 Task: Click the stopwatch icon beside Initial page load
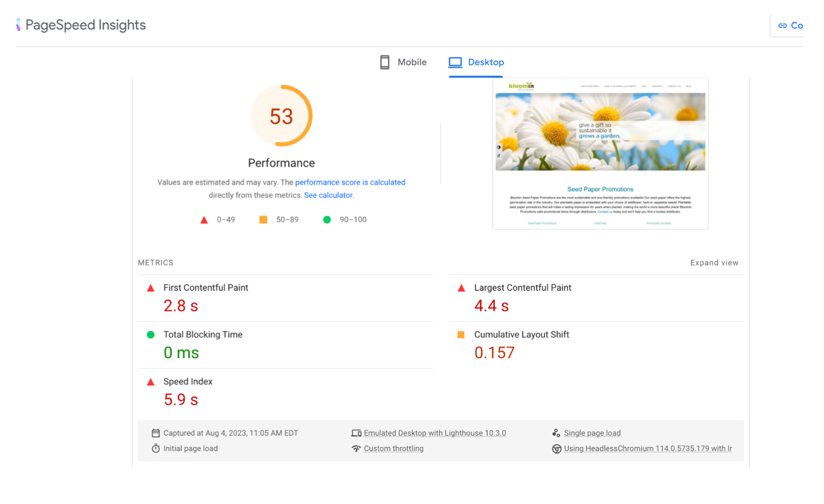[x=156, y=448]
